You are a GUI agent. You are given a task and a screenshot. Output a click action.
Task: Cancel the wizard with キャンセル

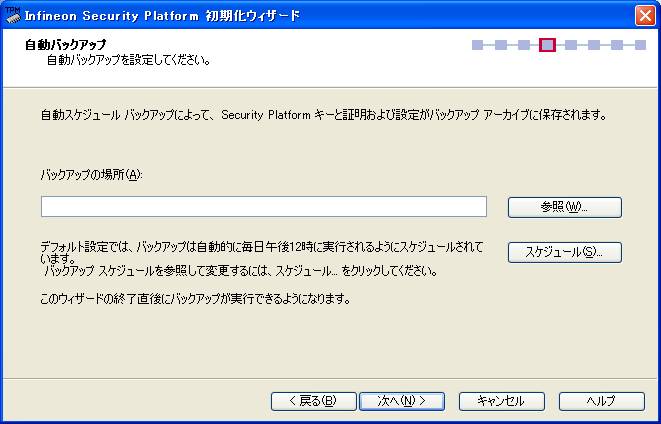[502, 401]
